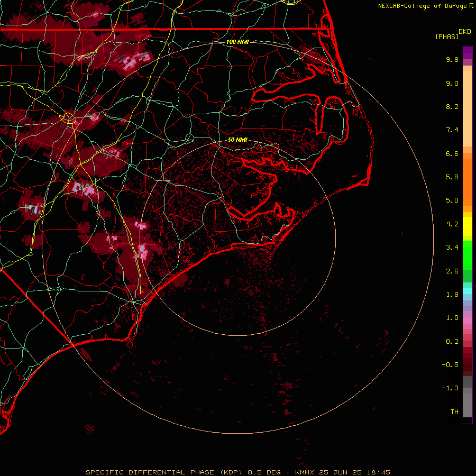This screenshot has height=476, width=476.
Task: Click the 6.6 scale value
Action: 452,154
